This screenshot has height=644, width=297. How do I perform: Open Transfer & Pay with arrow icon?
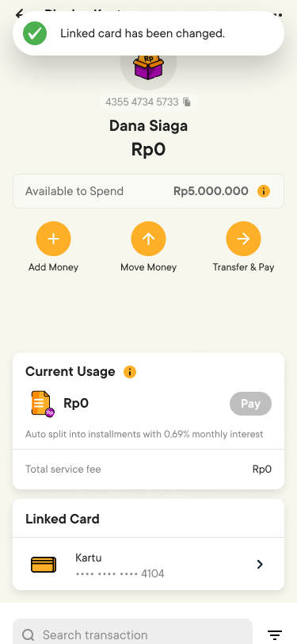pyautogui.click(x=243, y=239)
